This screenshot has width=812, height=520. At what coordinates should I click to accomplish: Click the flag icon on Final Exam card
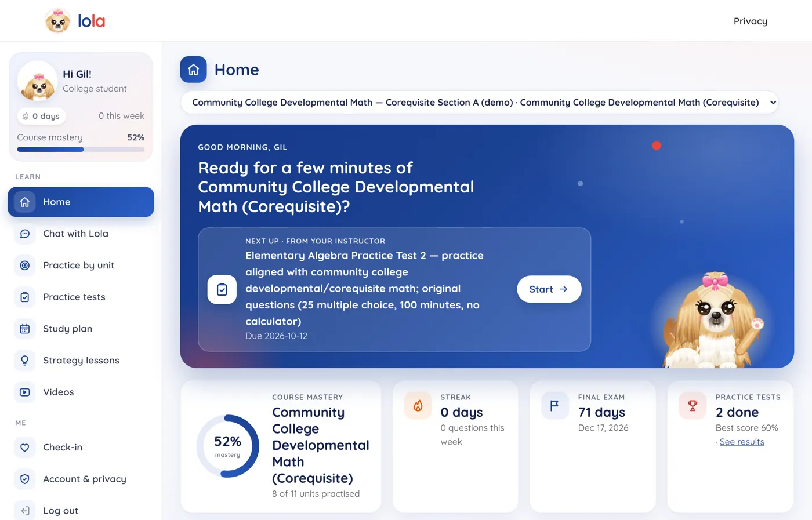[x=555, y=406]
